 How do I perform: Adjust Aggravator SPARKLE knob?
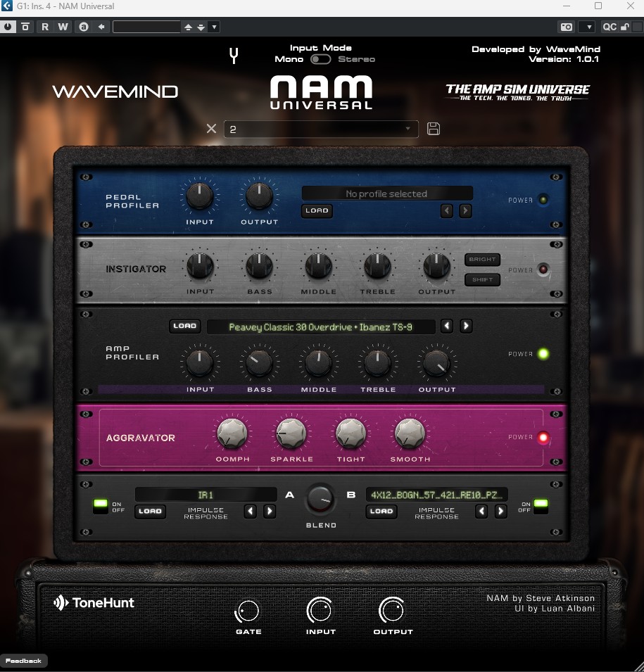tap(291, 433)
